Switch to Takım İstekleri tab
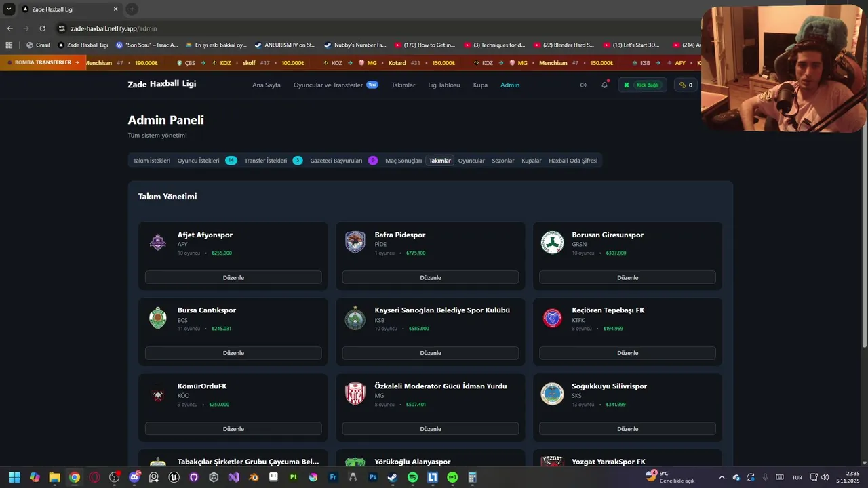 click(151, 161)
